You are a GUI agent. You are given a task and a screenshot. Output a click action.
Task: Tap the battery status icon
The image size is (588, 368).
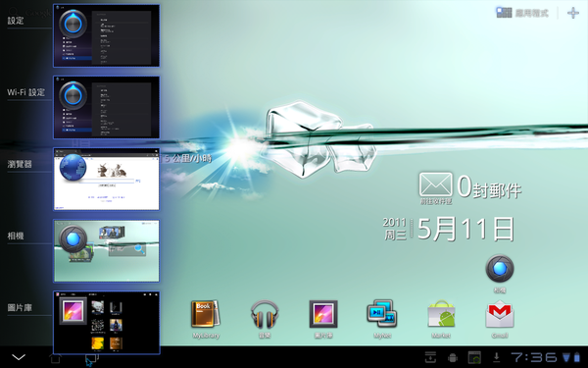(x=577, y=357)
